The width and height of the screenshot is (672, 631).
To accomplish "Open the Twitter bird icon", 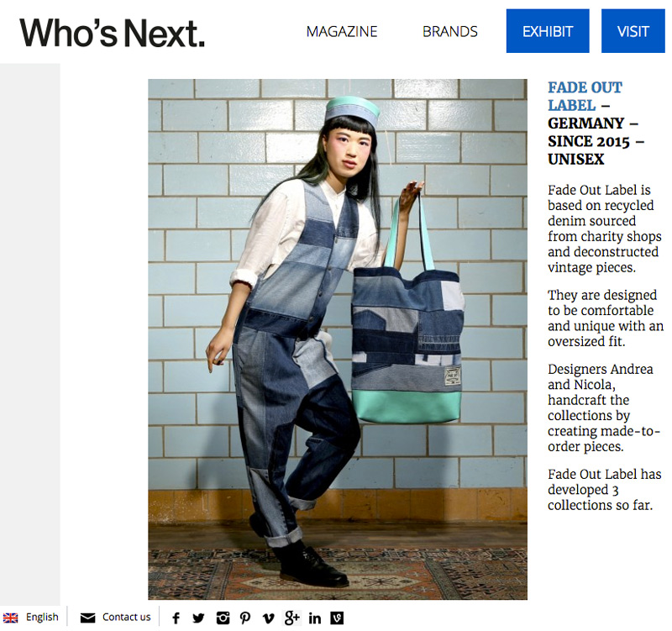I will pyautogui.click(x=198, y=618).
